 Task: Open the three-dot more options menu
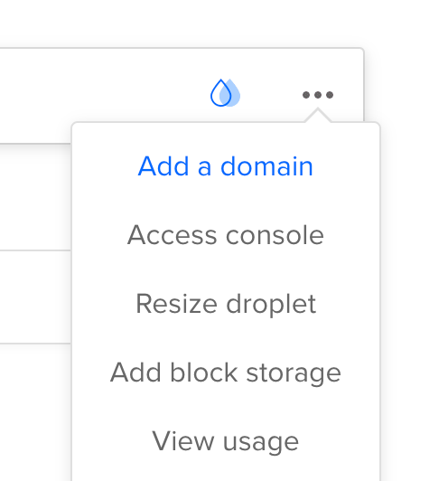click(x=318, y=95)
